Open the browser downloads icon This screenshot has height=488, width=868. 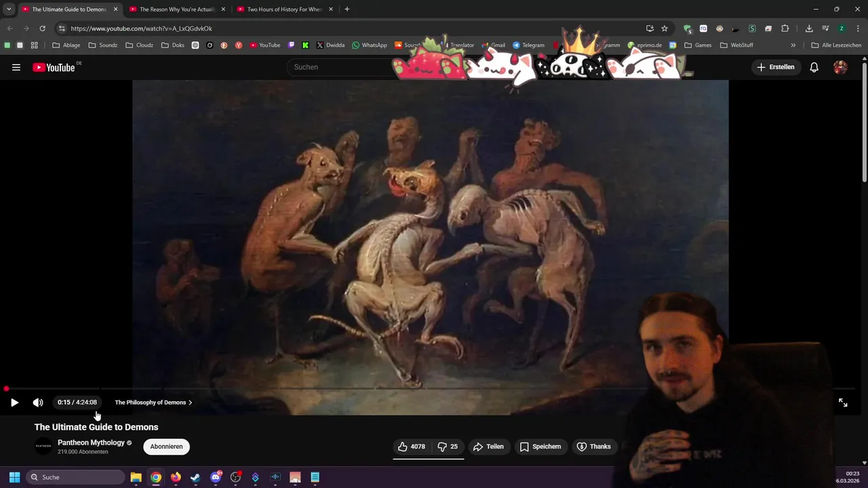click(x=809, y=28)
